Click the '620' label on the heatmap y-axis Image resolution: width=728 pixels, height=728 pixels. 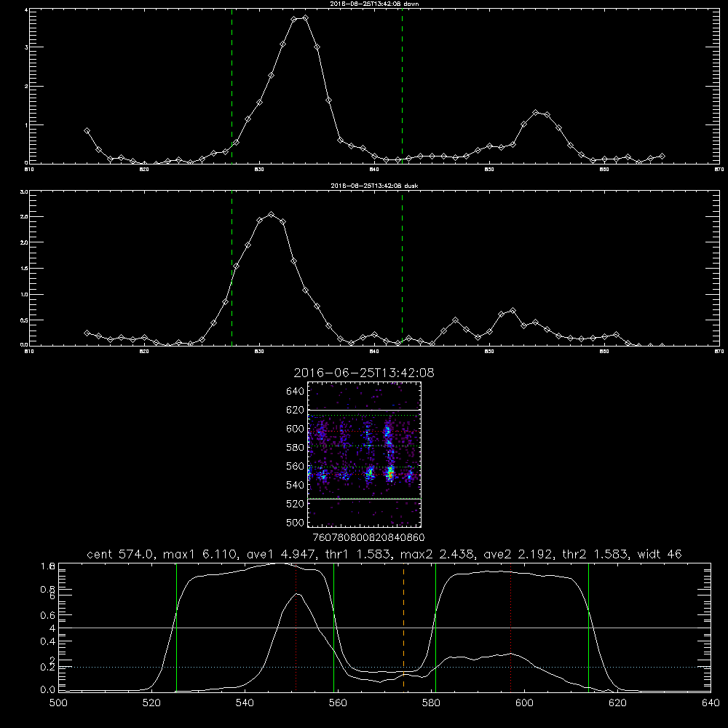[296, 410]
